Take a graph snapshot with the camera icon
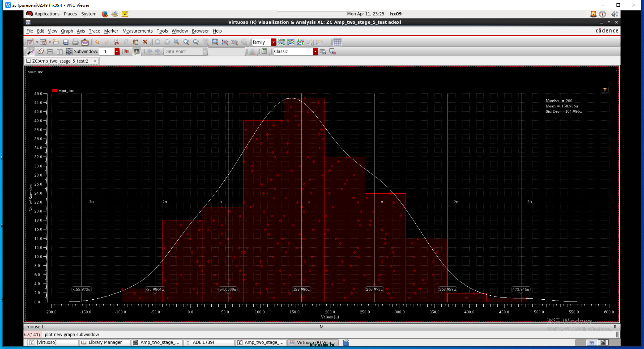 click(x=85, y=42)
